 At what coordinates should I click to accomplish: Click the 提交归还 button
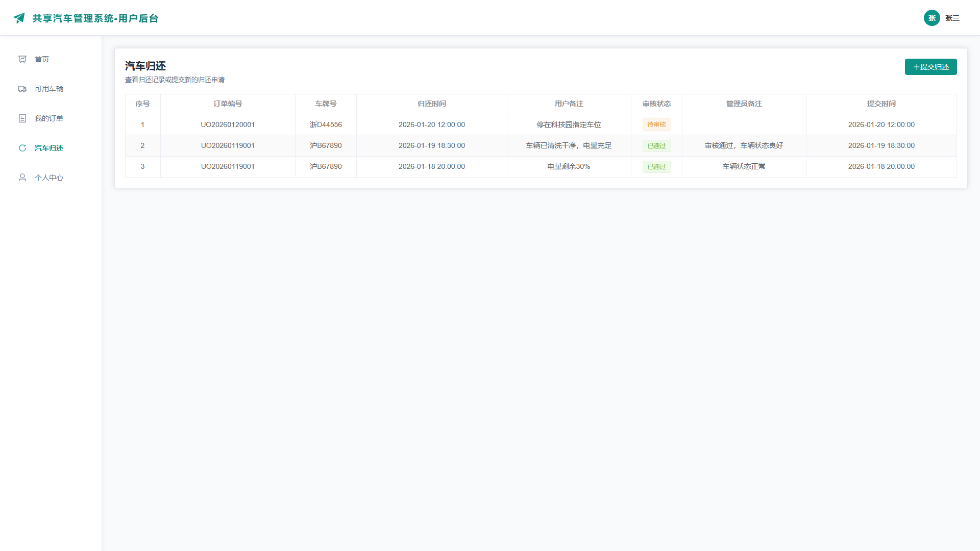coord(931,67)
